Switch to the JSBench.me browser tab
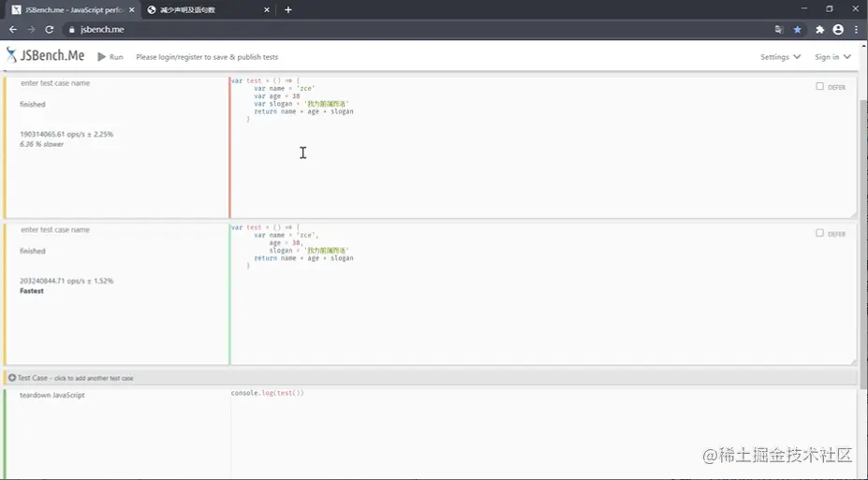The image size is (868, 480). pos(72,10)
